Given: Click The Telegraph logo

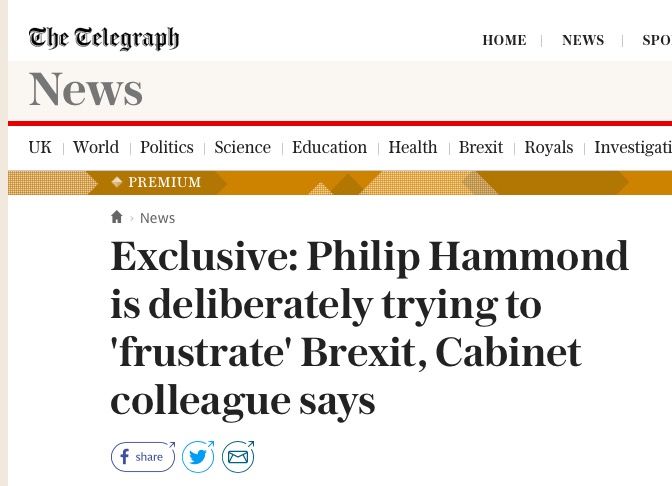Looking at the screenshot, I should [x=104, y=38].
